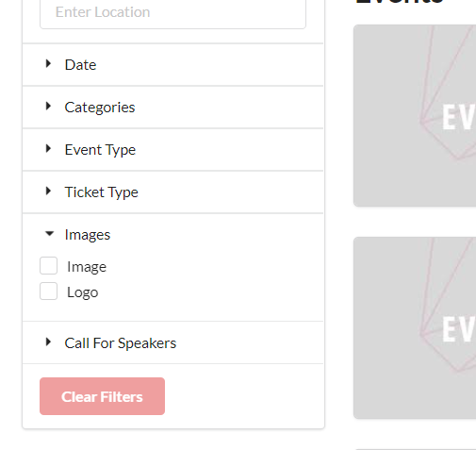Click the triangle icon beside Categories

click(48, 107)
